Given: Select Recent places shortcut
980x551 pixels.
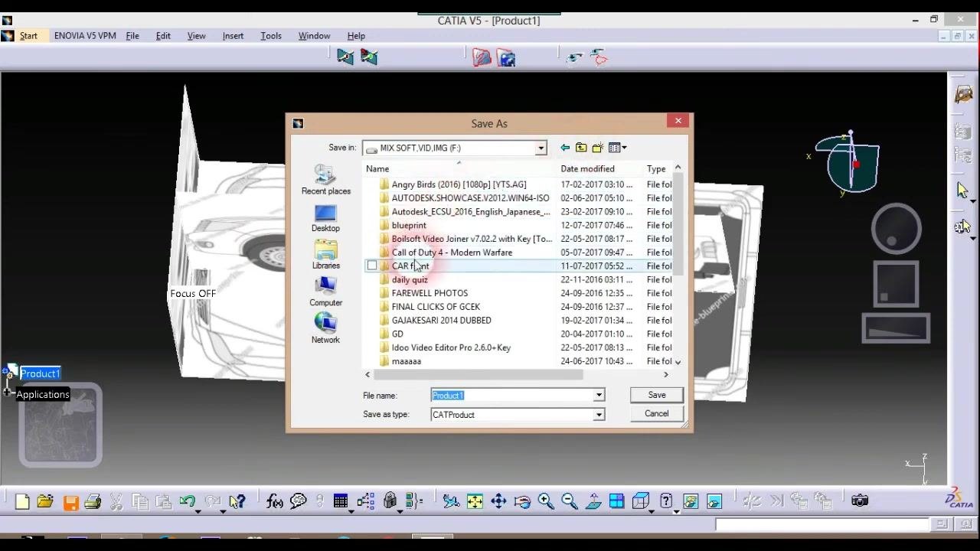Looking at the screenshot, I should click(326, 181).
